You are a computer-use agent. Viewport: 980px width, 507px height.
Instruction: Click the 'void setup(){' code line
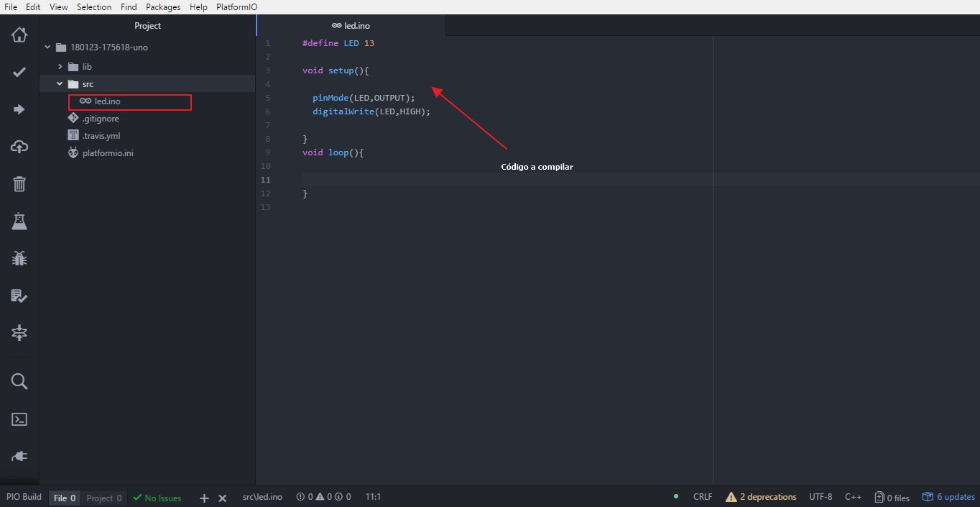pos(336,70)
